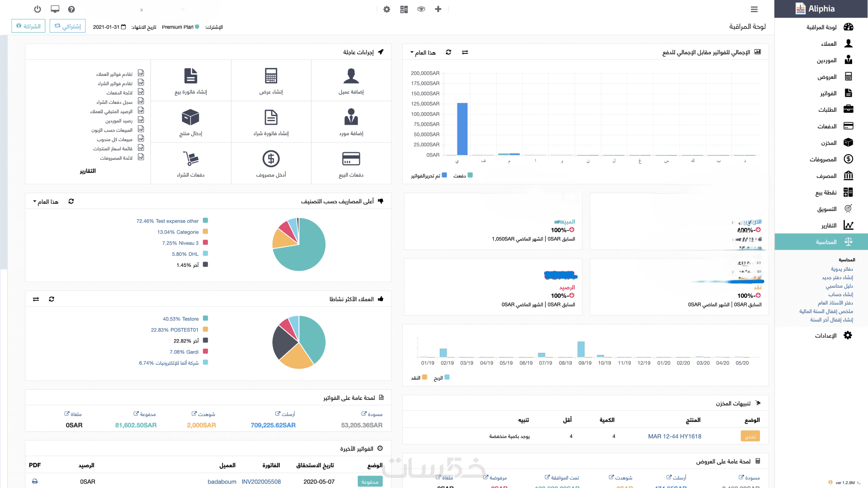Open the settings gear in the top bar

(387, 9)
